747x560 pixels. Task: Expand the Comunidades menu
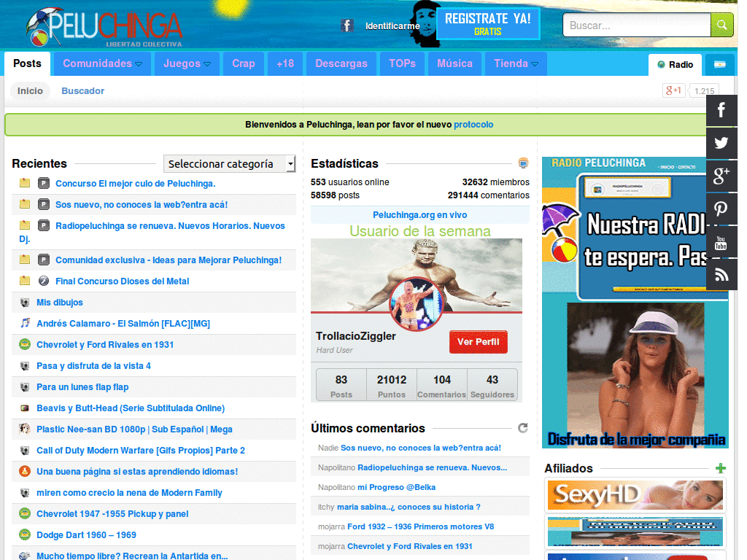pyautogui.click(x=102, y=64)
